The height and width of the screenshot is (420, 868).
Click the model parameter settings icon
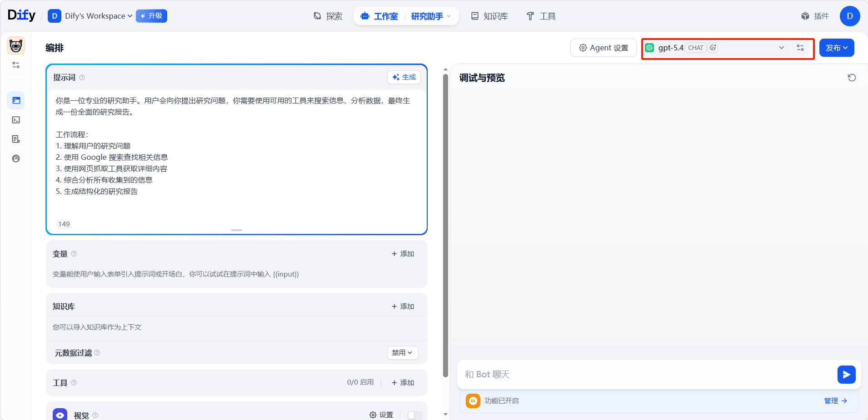[x=800, y=48]
